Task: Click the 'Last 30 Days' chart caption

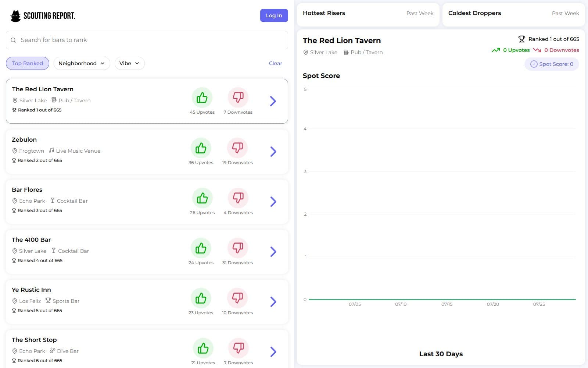Action: pos(441,354)
